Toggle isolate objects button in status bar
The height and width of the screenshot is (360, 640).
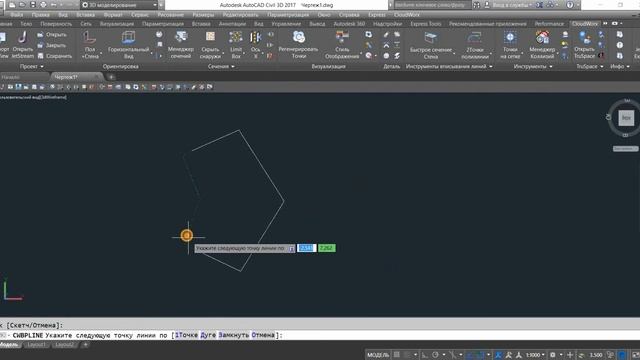point(611,355)
